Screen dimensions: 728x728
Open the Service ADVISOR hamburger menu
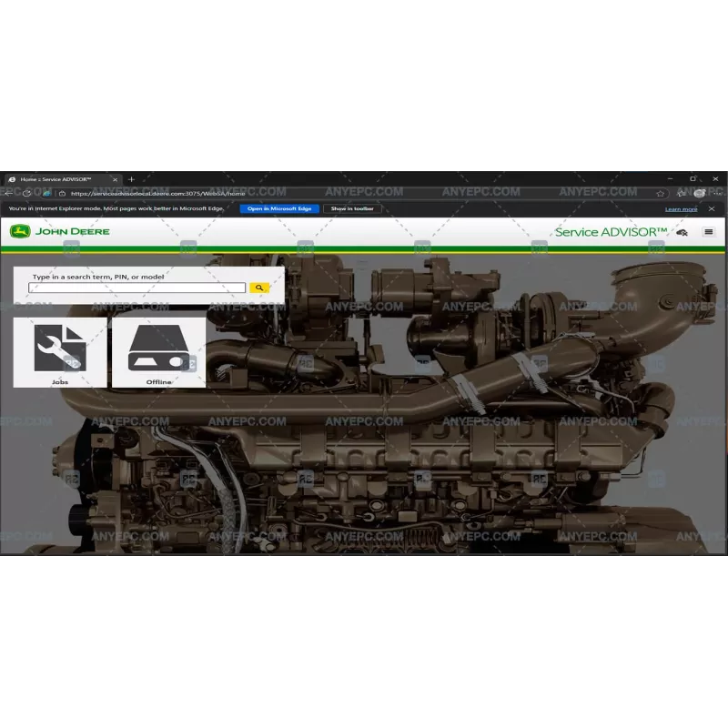pyautogui.click(x=709, y=232)
